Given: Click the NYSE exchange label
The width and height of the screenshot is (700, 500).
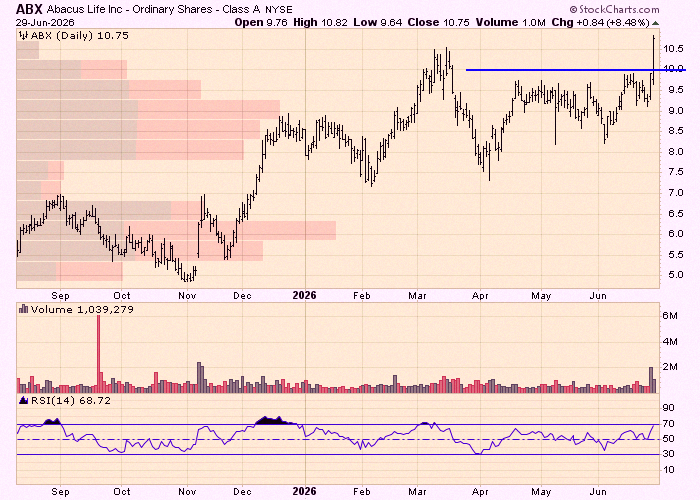Looking at the screenshot, I should coord(279,9).
